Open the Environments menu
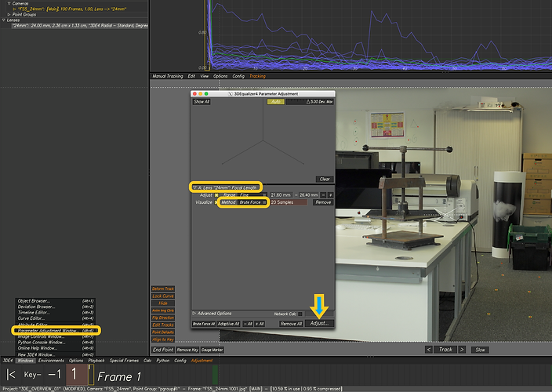The height and width of the screenshot is (392, 552). (x=51, y=361)
